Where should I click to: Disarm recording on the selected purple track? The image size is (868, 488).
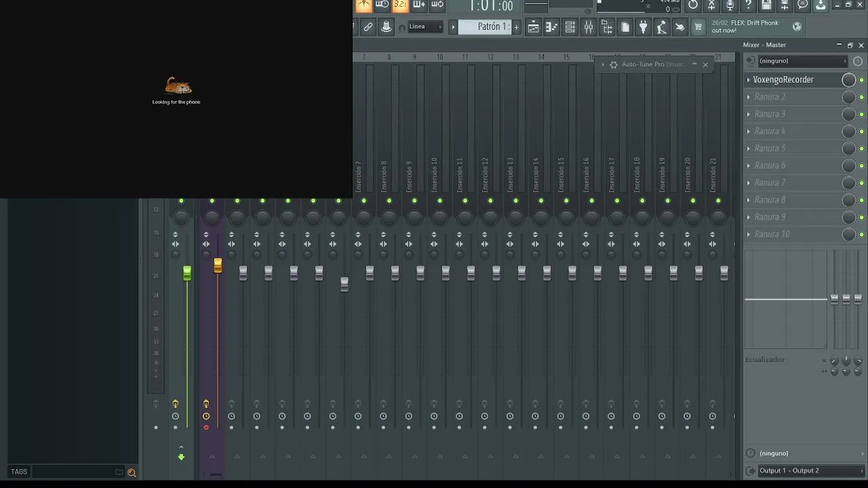[206, 428]
